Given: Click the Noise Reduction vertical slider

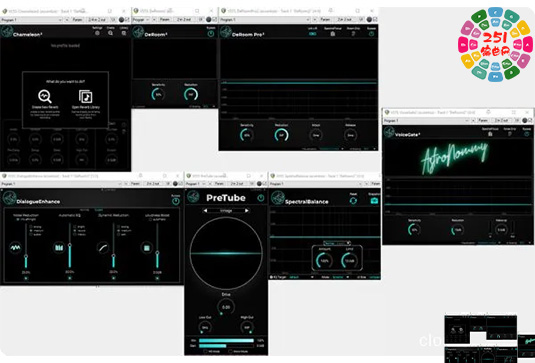Looking at the screenshot, I should [x=26, y=246].
